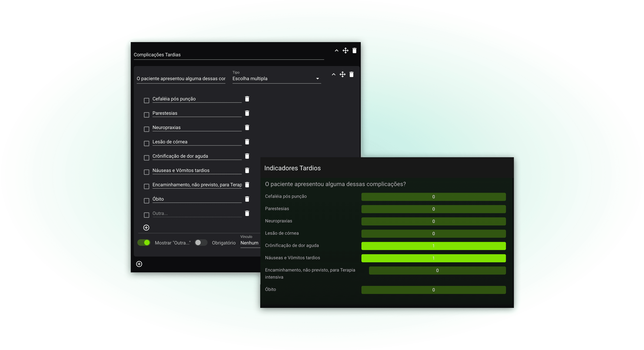Click move handle of Complicações Tardias section
The width and height of the screenshot is (644, 350).
tap(345, 51)
